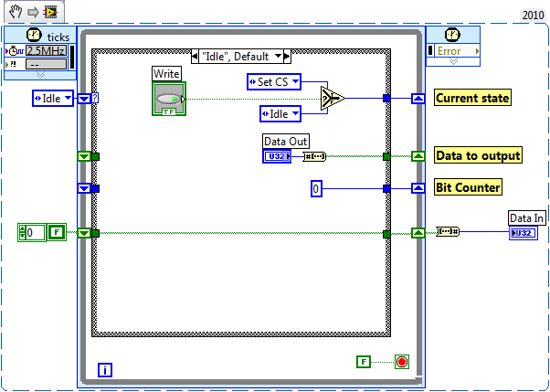Click the 2.5MHz clock source field
This screenshot has width=550, height=392.
[x=46, y=51]
